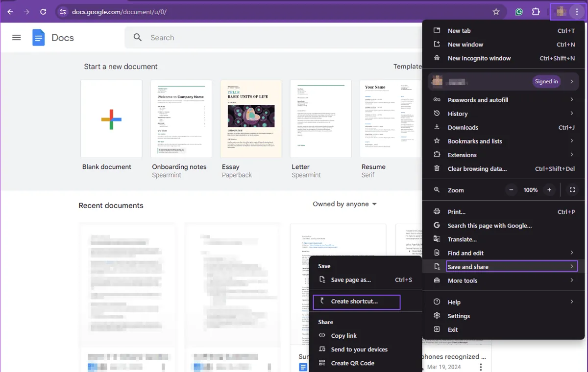Viewport: 588px width, 372px height.
Task: Click the Chrome three-dot menu icon
Action: click(577, 12)
